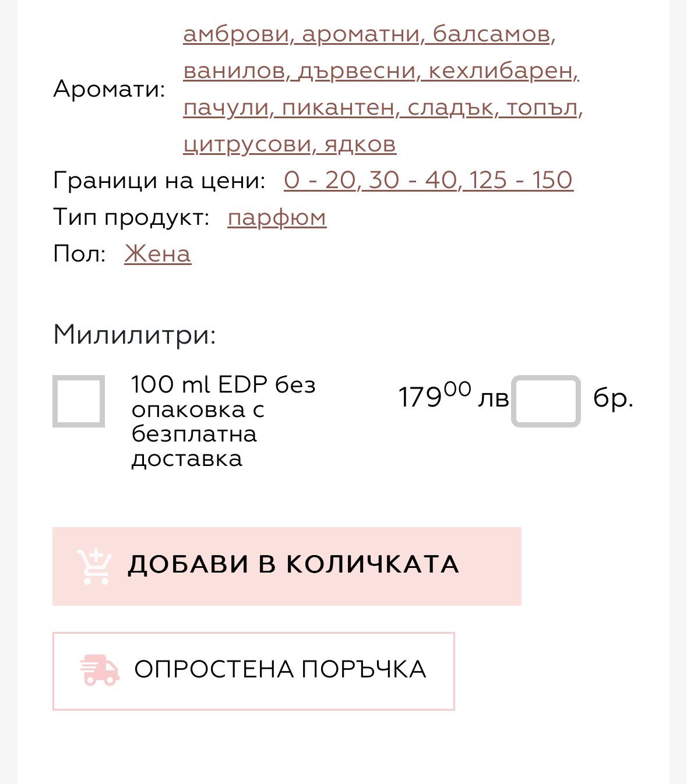The width and height of the screenshot is (687, 784).
Task: Select the пачули aroma link
Action: pos(226,107)
